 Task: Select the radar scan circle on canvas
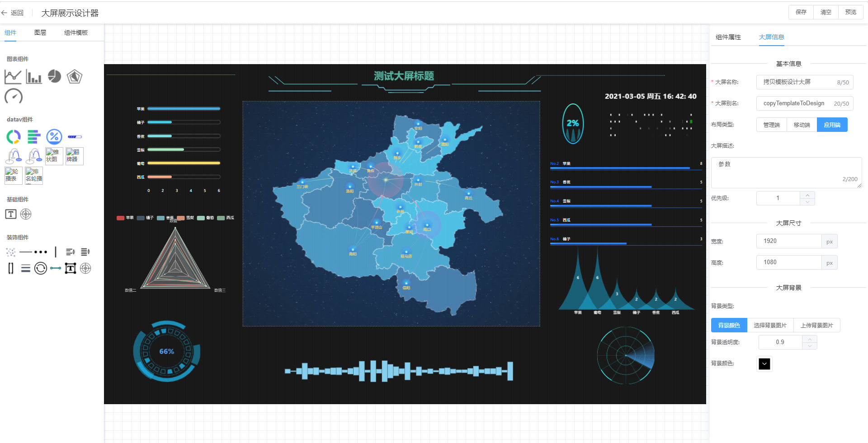pyautogui.click(x=626, y=355)
